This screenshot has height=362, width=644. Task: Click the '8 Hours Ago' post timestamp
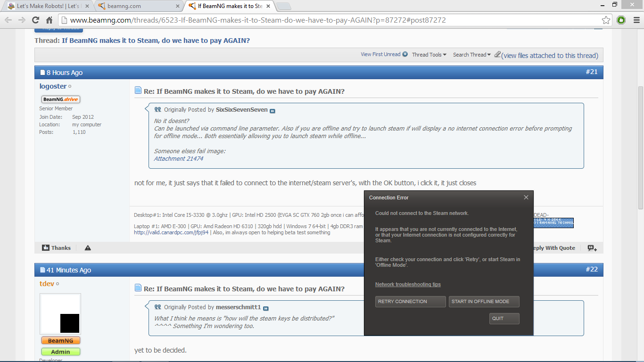pos(65,73)
